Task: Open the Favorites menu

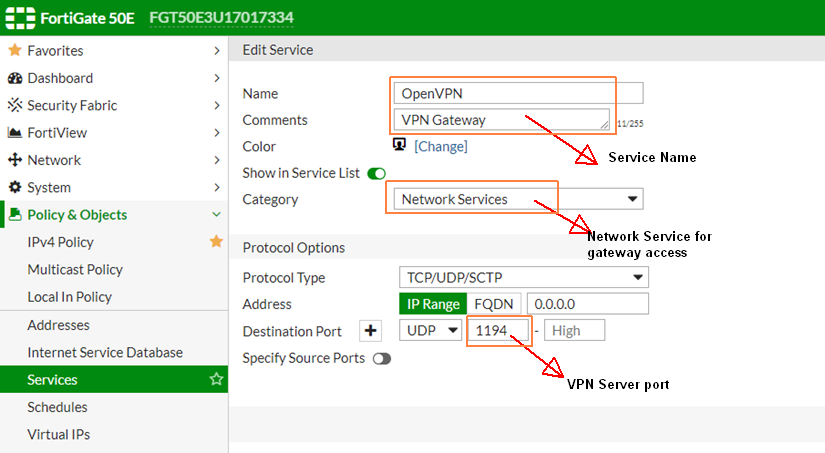Action: point(114,51)
